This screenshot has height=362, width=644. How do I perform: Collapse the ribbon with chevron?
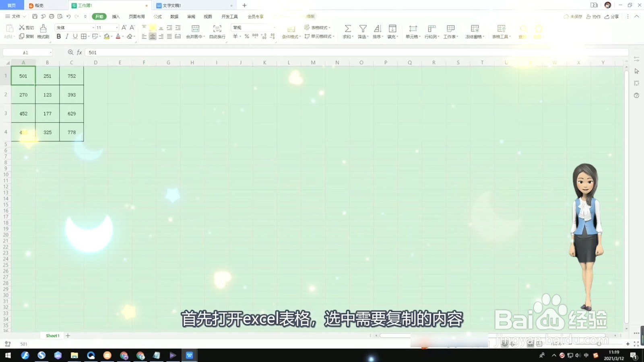tap(637, 16)
